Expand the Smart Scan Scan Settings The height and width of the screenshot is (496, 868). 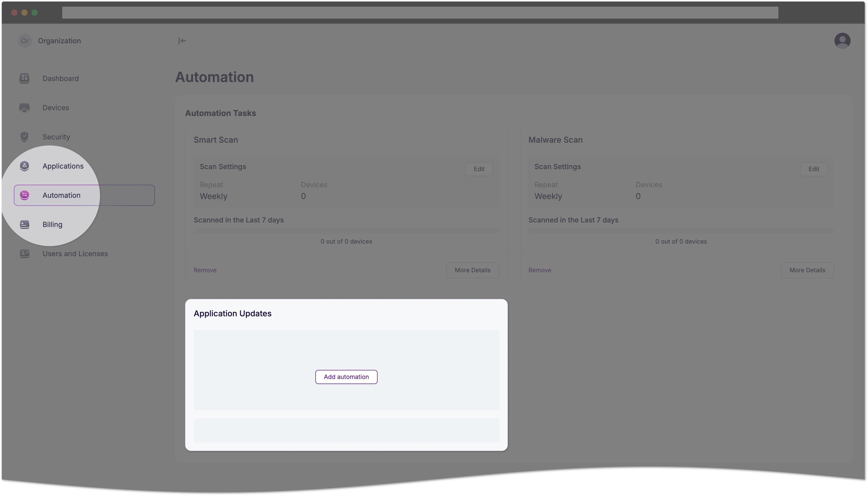(479, 169)
